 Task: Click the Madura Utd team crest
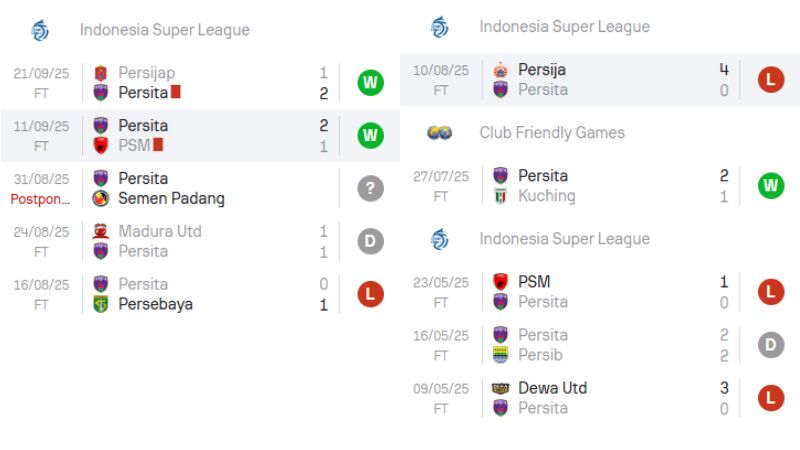click(x=100, y=231)
